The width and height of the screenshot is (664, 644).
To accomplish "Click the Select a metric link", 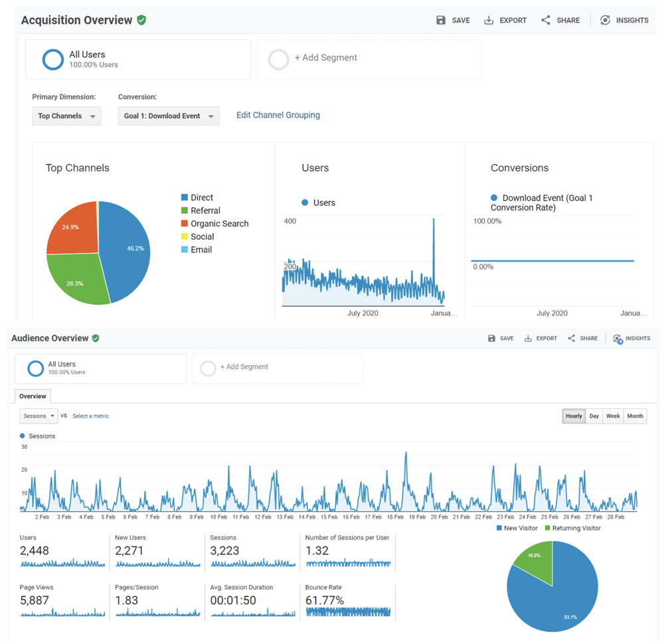I will click(x=90, y=416).
